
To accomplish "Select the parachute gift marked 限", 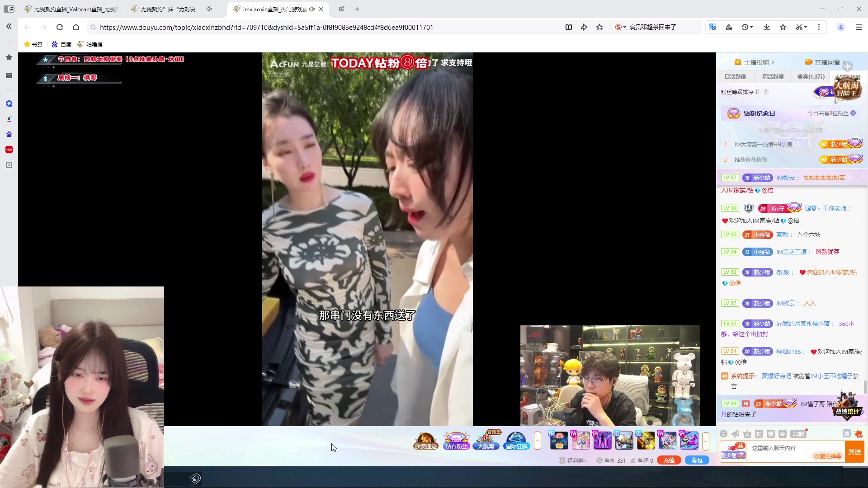I will click(x=558, y=440).
